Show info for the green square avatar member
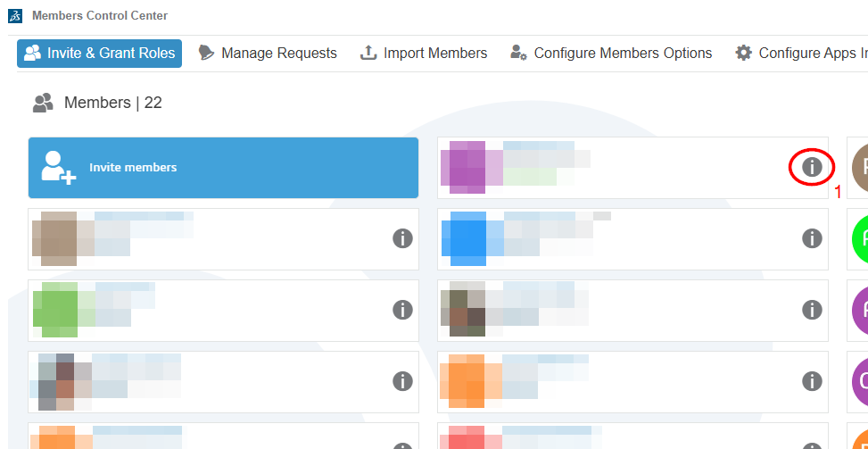868x449 pixels. coord(402,310)
